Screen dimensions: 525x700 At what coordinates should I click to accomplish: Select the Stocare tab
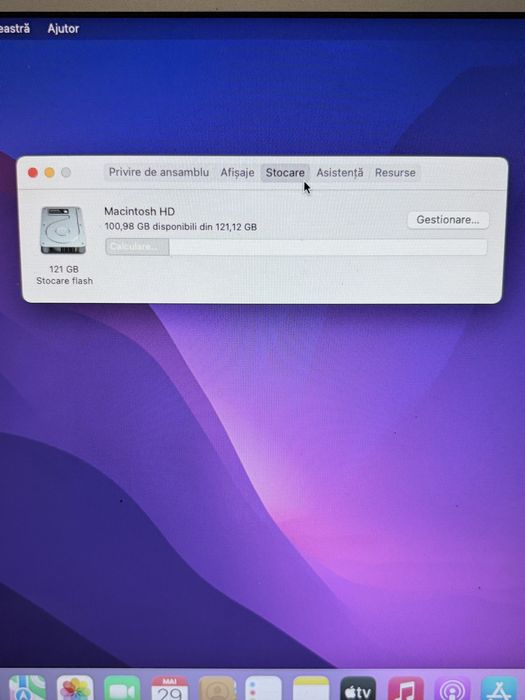(285, 172)
